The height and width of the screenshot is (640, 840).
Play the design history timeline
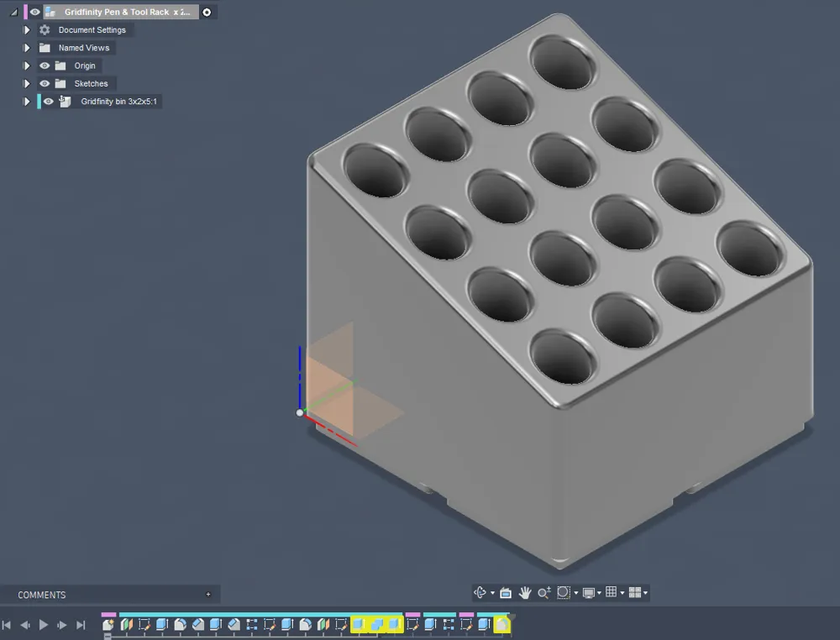pos(43,625)
